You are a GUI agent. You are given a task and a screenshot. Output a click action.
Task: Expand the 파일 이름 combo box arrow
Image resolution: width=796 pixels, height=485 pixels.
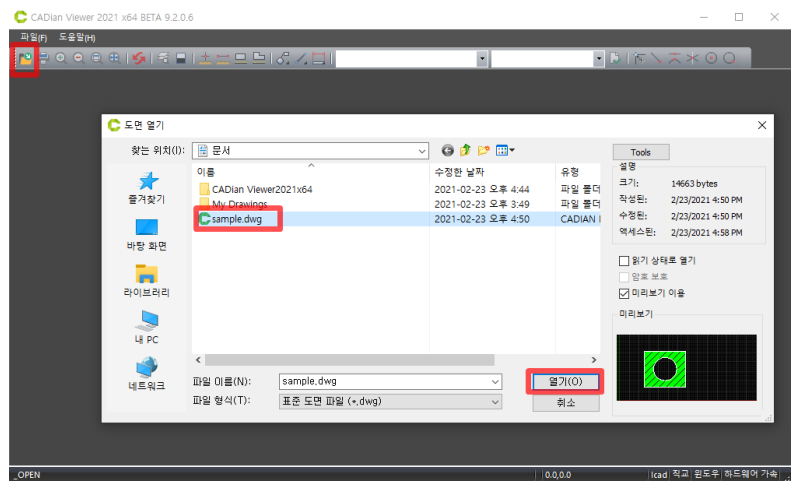495,382
